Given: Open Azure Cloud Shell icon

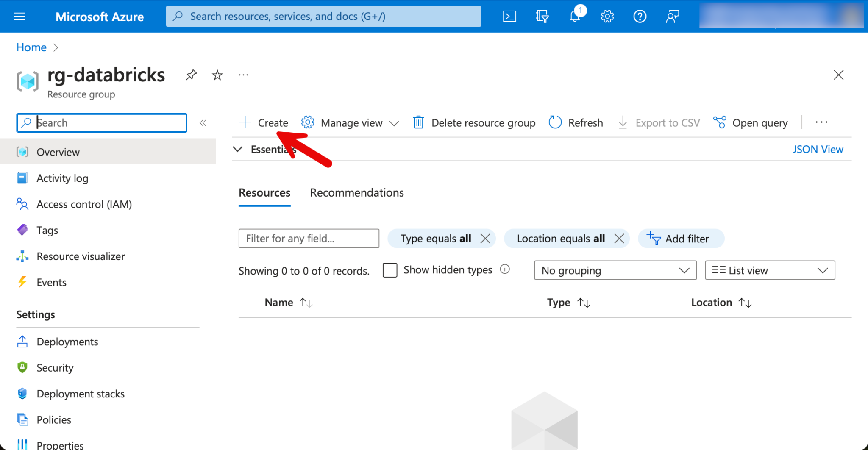Looking at the screenshot, I should pyautogui.click(x=509, y=17).
